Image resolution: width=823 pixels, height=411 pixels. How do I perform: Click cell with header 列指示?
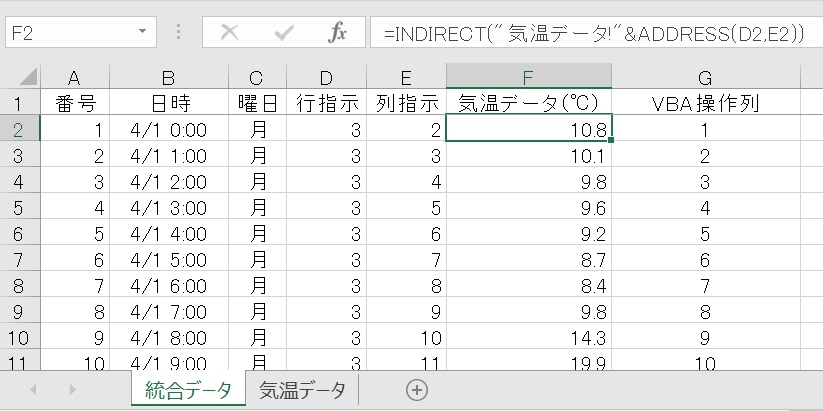coord(406,103)
